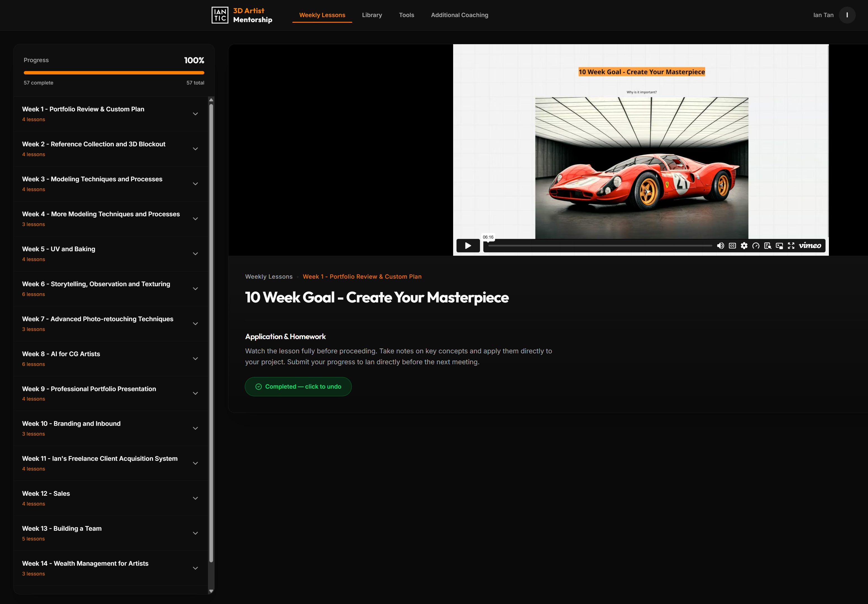Screen dimensions: 868x604
Task: Click sidebar scrollbar up arrow
Action: point(211,100)
